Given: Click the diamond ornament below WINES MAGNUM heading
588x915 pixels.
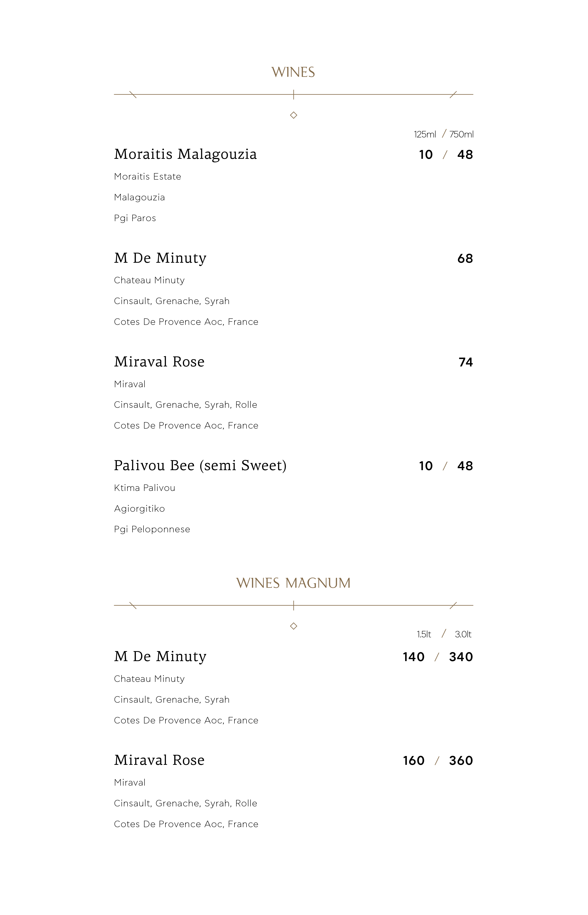Looking at the screenshot, I should tap(293, 626).
